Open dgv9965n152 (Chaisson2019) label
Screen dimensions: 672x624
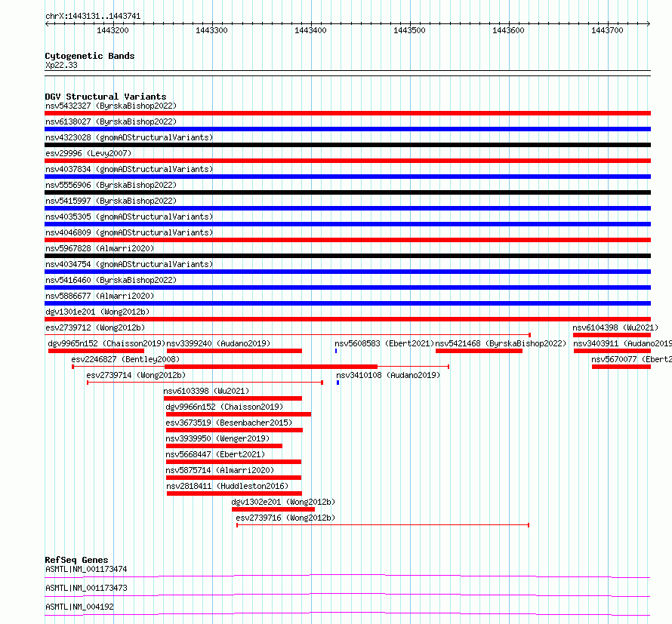coord(106,343)
